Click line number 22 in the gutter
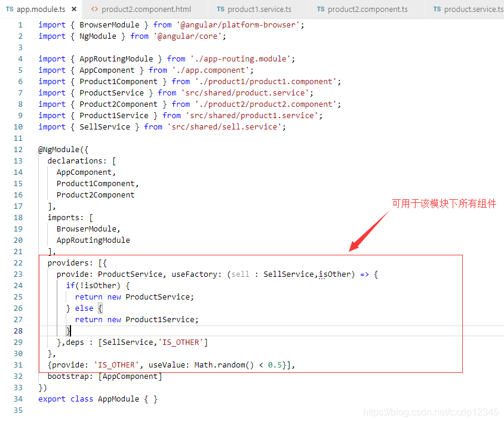The width and height of the screenshot is (504, 423). pyautogui.click(x=18, y=263)
